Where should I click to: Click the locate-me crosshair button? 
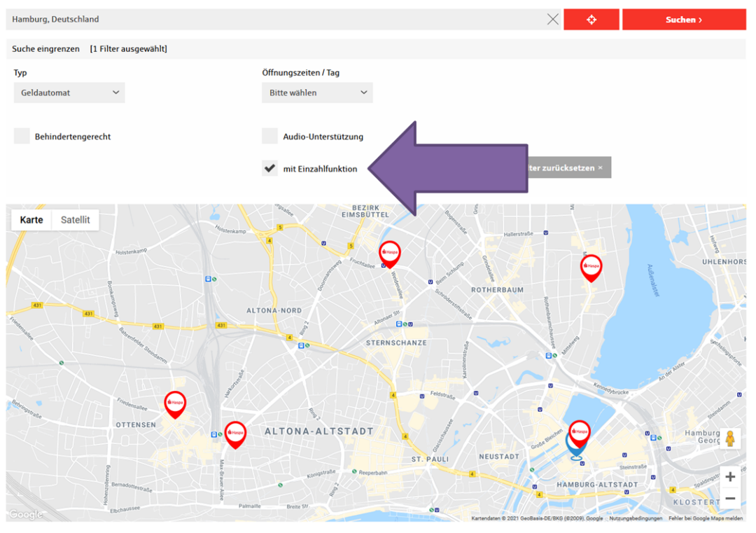(591, 20)
